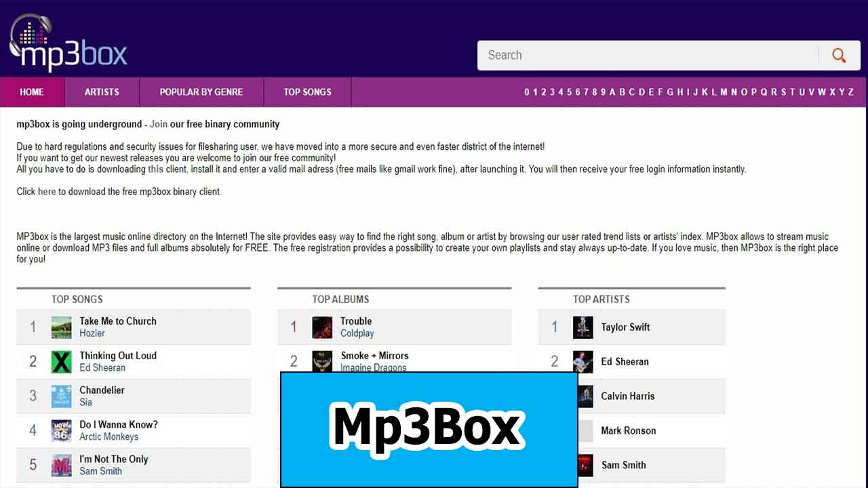Open Do I Wanna Know? thumbnail
This screenshot has width=868, height=488.
coord(61,431)
